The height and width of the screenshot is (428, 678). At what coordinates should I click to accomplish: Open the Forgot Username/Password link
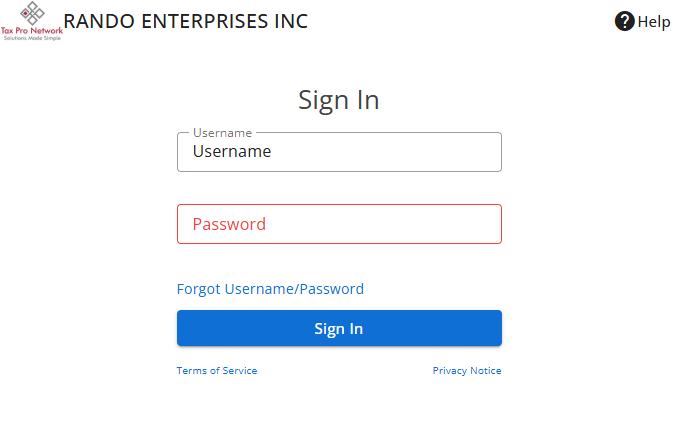tap(270, 289)
